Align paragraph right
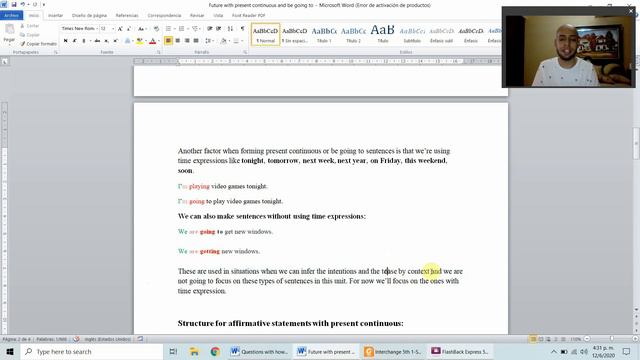The width and height of the screenshot is (640, 360). coord(187,41)
